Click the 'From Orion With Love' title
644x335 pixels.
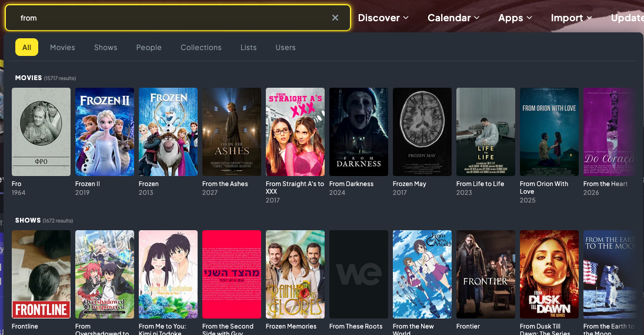544,187
